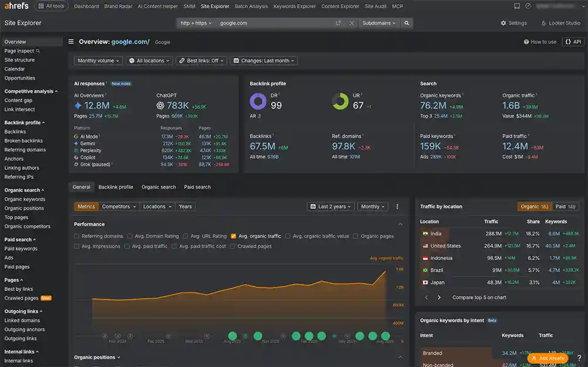The height and width of the screenshot is (367, 588).
Task: Open the Monthly volume dropdown
Action: 98,61
